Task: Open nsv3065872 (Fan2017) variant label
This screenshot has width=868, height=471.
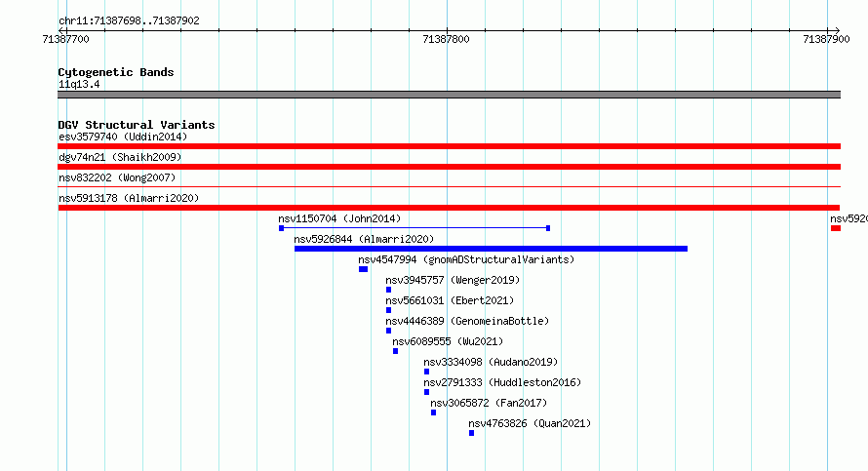Action: click(x=489, y=403)
